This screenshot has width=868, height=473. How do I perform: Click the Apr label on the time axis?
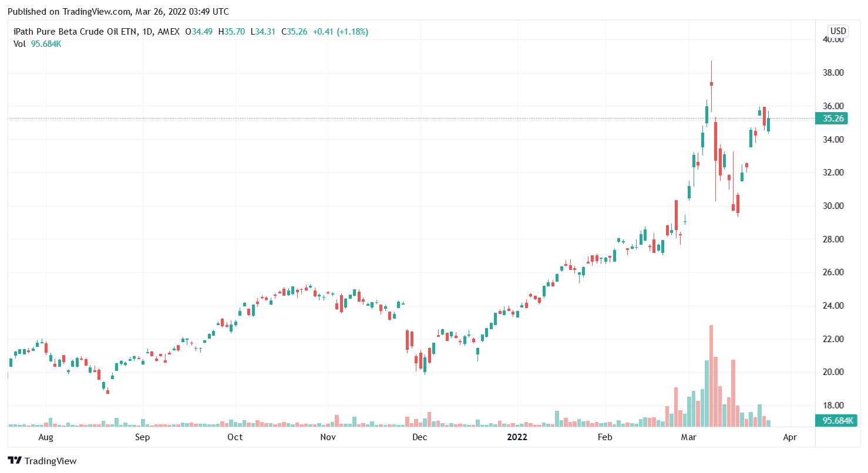pyautogui.click(x=790, y=437)
